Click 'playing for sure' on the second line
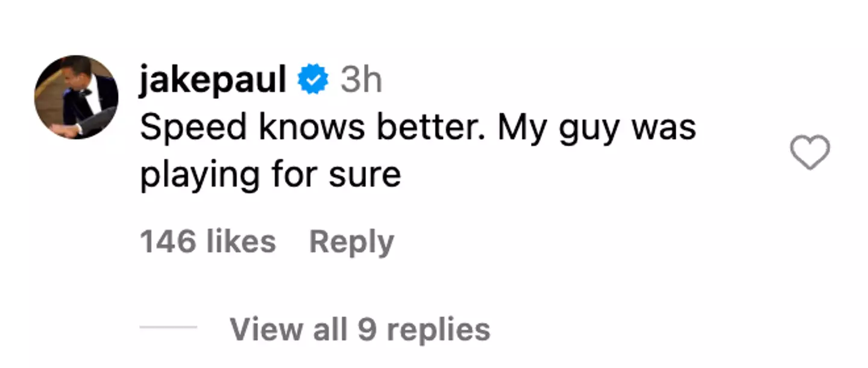The image size is (868, 368). 271,175
